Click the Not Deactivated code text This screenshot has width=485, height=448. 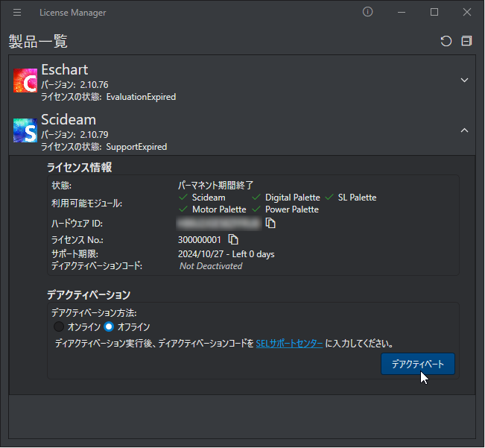(x=211, y=266)
